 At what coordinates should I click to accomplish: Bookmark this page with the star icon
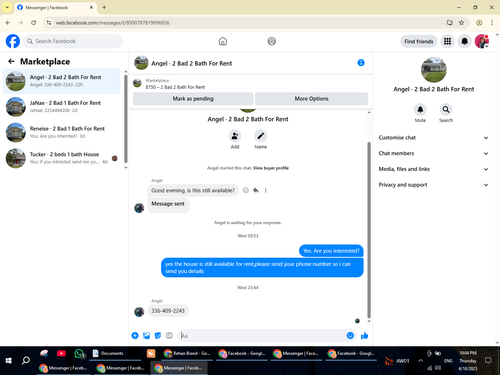[x=461, y=23]
